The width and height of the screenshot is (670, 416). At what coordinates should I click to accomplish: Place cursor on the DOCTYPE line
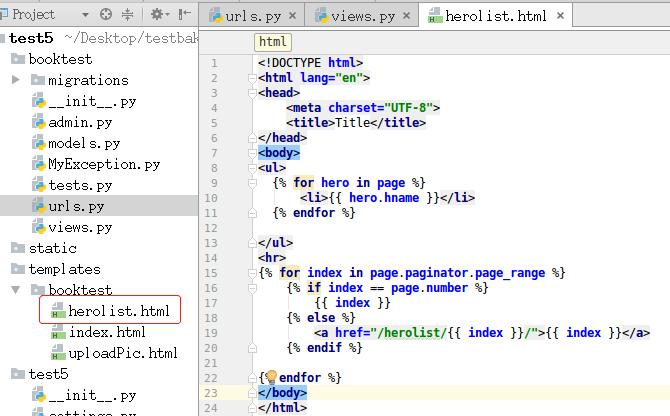point(310,63)
